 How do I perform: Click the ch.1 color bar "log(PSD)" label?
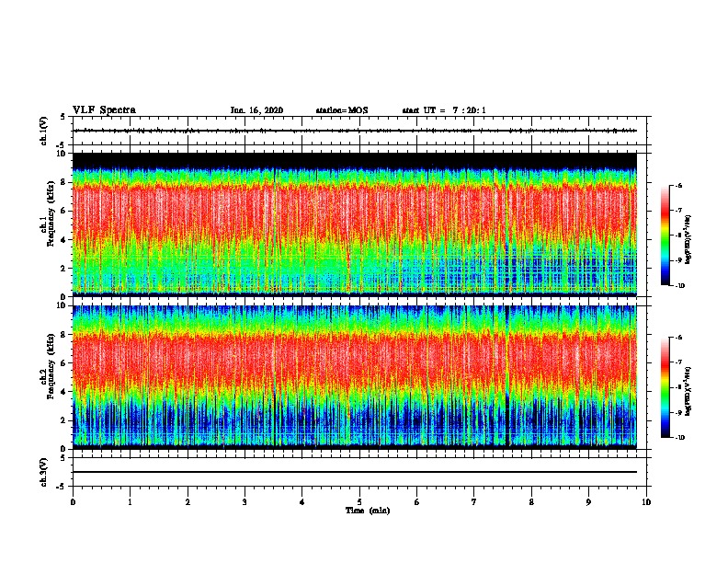pos(688,239)
